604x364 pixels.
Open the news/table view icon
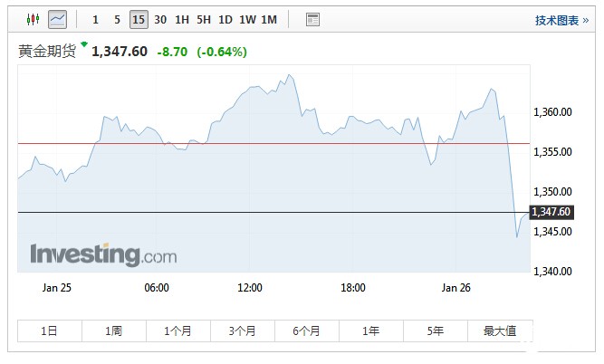click(x=312, y=19)
